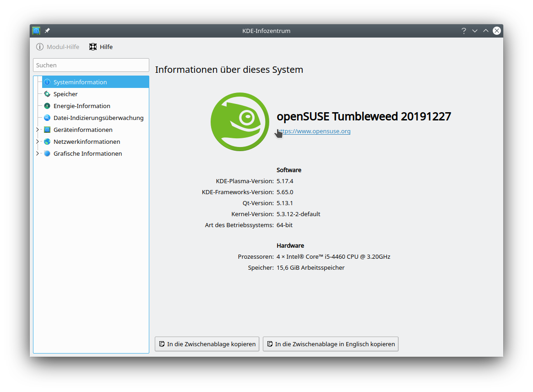This screenshot has height=392, width=533.
Task: Click the Kernel-Version value 5.3.12-2-default
Action: (299, 214)
